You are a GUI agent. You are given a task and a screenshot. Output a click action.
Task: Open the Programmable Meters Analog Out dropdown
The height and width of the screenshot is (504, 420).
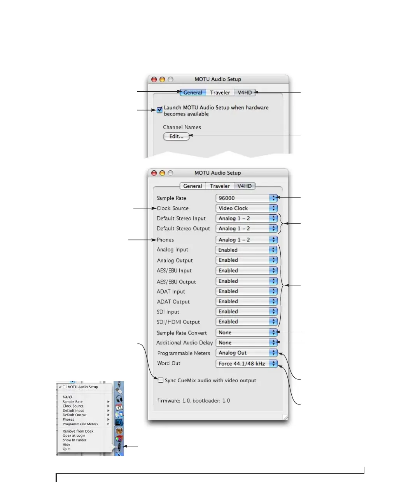[x=246, y=353]
